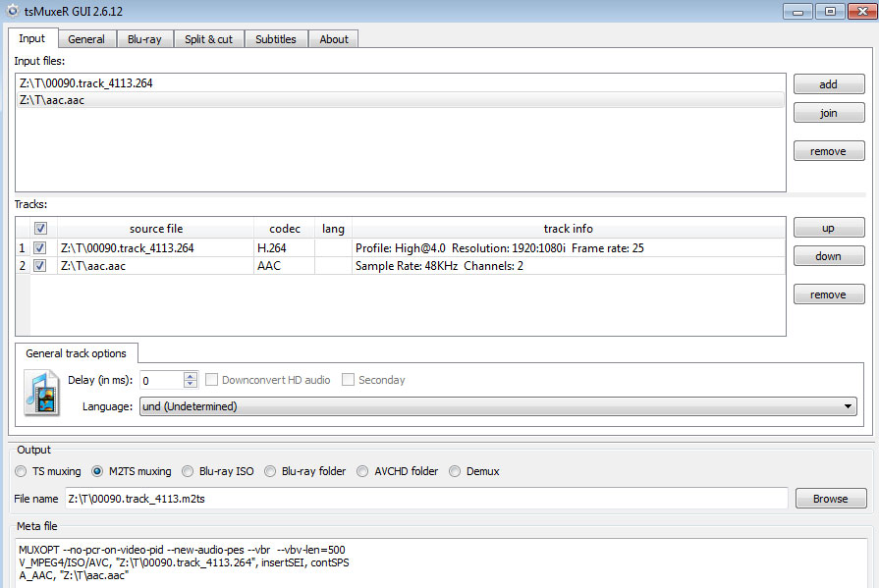This screenshot has width=879, height=588.
Task: Show the About tab
Action: (334, 39)
